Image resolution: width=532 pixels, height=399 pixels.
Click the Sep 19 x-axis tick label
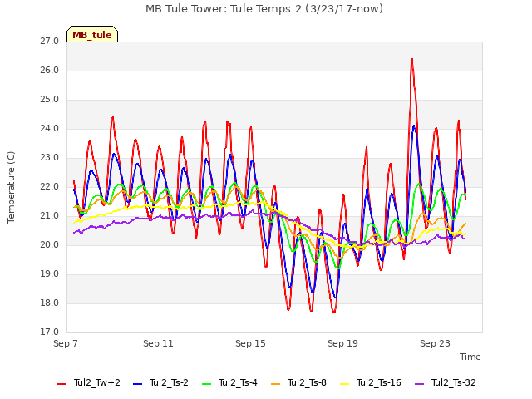(342, 343)
